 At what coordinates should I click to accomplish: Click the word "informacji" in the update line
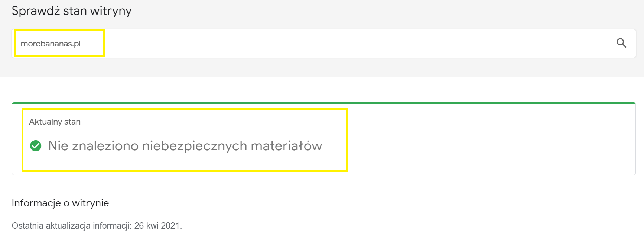pyautogui.click(x=112, y=226)
